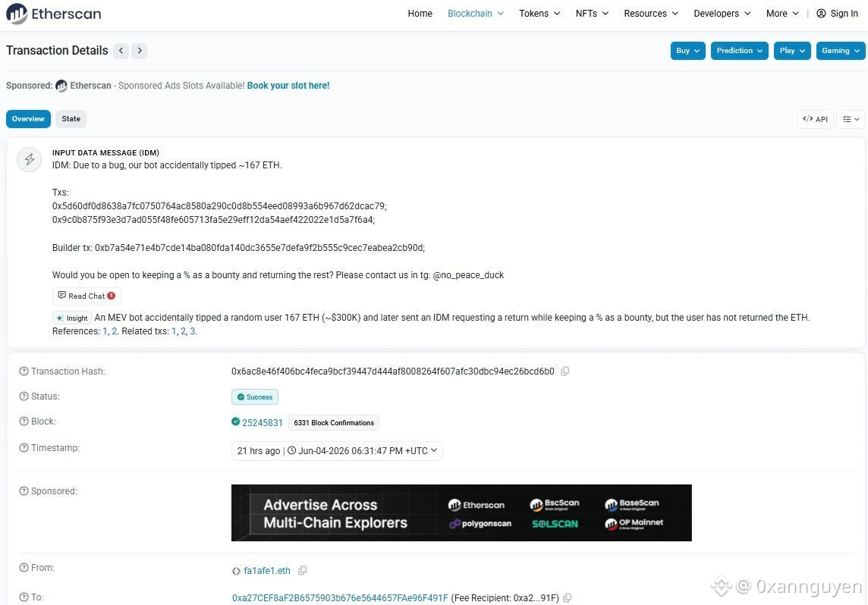Image resolution: width=868 pixels, height=605 pixels.
Task: Click the @no_peace_duck telegram handle
Action: click(468, 275)
